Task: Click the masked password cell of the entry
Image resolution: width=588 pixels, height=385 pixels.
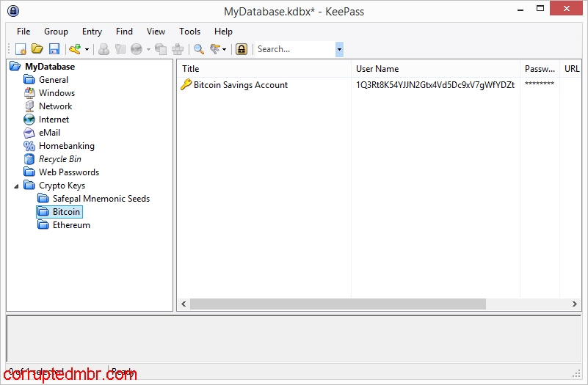Action: click(540, 84)
